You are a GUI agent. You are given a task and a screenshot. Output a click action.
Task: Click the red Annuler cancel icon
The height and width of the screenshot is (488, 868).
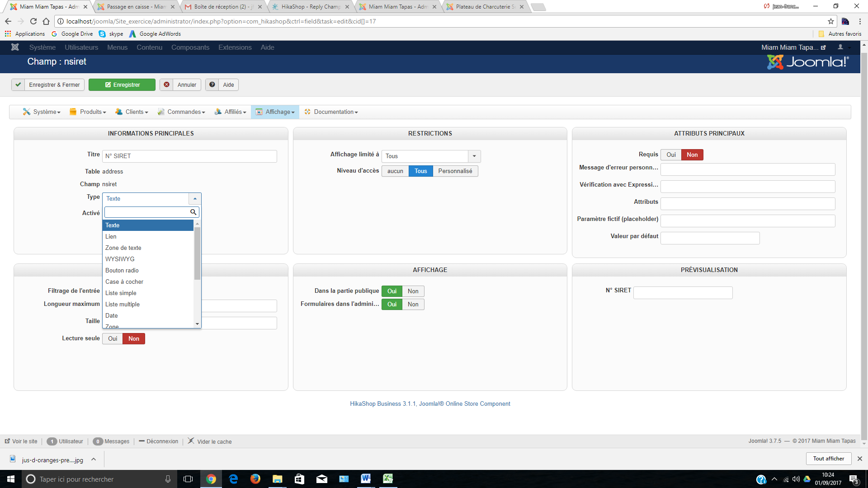[166, 84]
